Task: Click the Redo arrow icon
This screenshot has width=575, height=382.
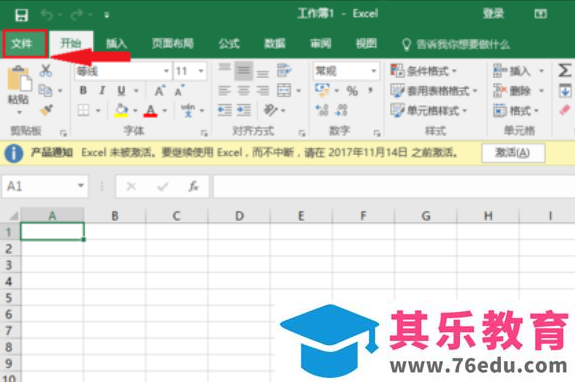Action: click(x=77, y=15)
